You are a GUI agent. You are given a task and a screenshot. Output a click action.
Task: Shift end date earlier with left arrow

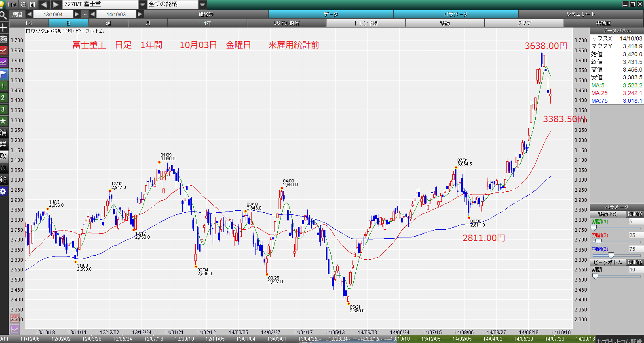[x=93, y=14]
